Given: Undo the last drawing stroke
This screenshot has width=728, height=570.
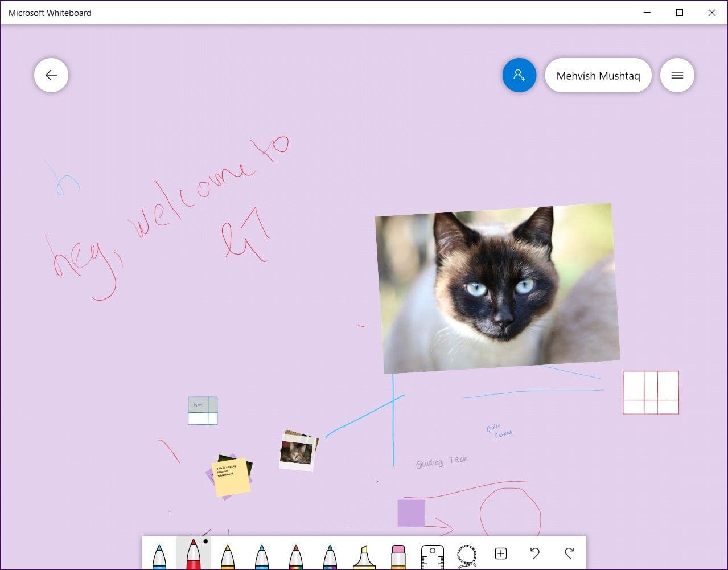Looking at the screenshot, I should pyautogui.click(x=534, y=552).
